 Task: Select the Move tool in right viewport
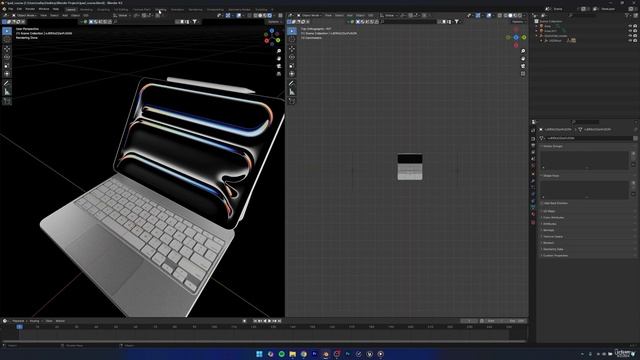[x=292, y=49]
